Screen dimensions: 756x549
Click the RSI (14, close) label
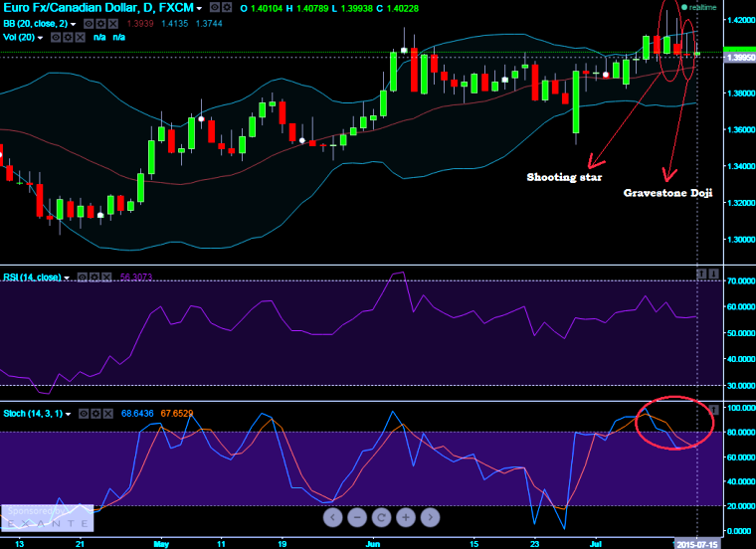click(32, 277)
